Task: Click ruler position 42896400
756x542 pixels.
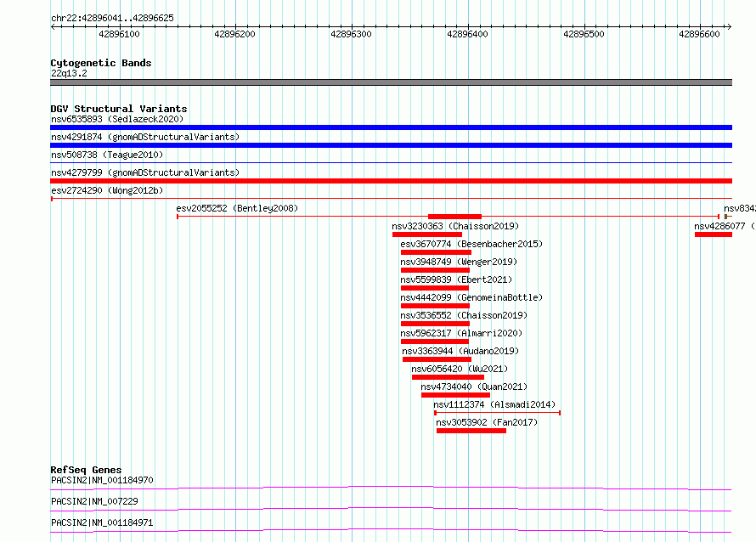Action: click(x=467, y=34)
